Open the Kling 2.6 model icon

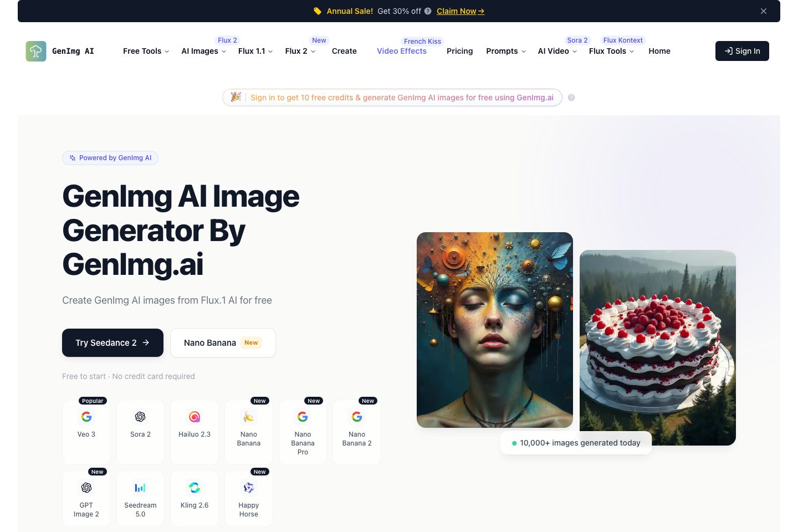point(195,488)
